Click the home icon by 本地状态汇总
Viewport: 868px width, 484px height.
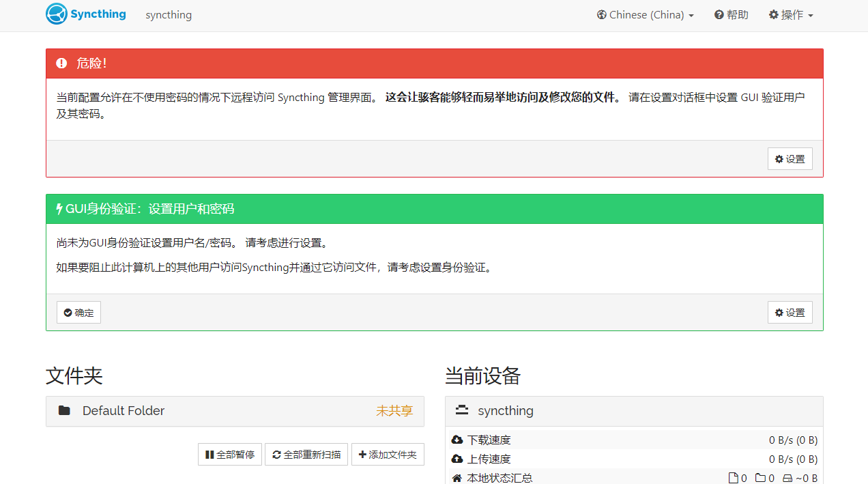(457, 479)
